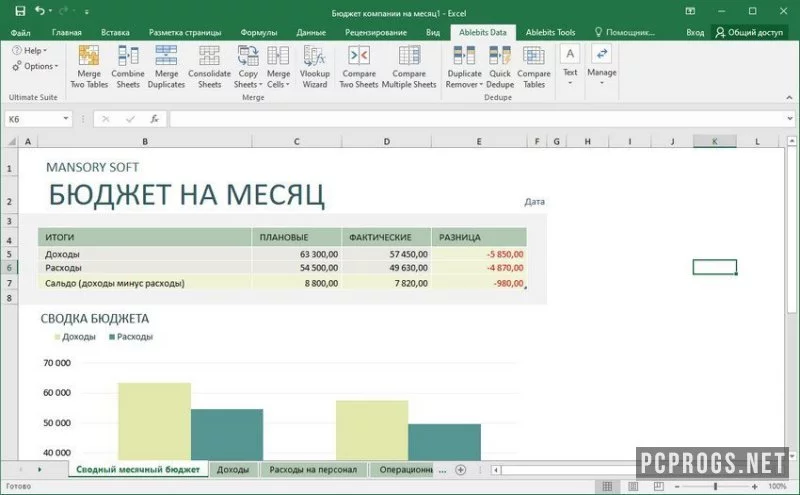The height and width of the screenshot is (495, 800).
Task: Switch to the Ablebits Tools tab
Action: 550,32
